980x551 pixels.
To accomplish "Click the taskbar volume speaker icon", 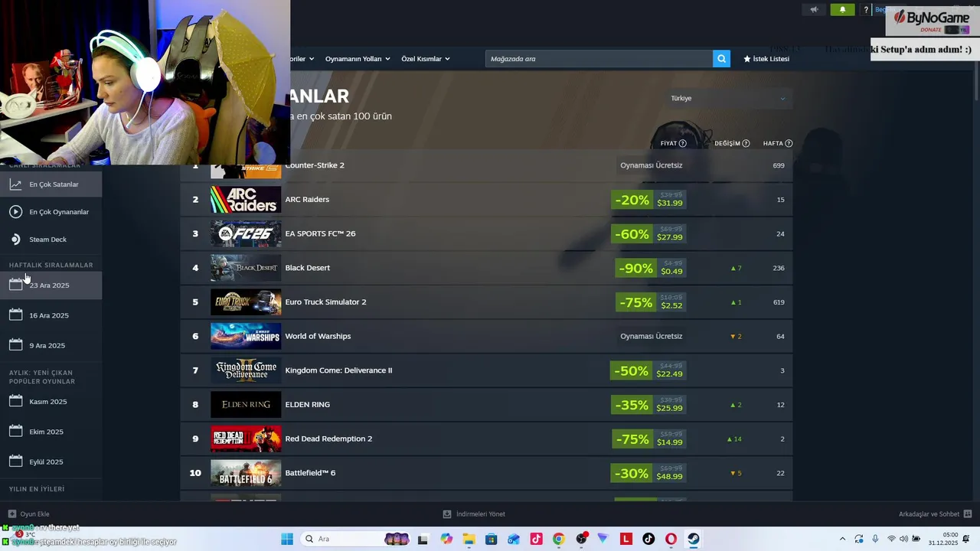I will point(903,539).
